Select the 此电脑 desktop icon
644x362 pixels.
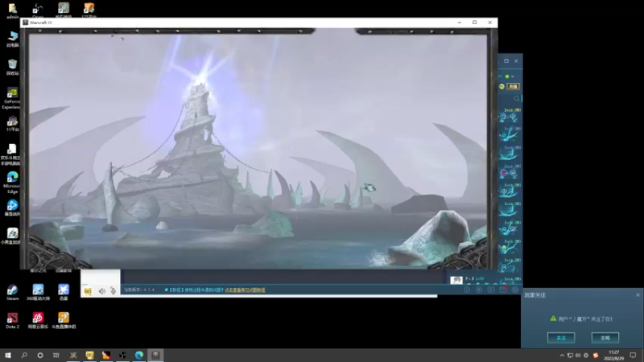point(12,39)
